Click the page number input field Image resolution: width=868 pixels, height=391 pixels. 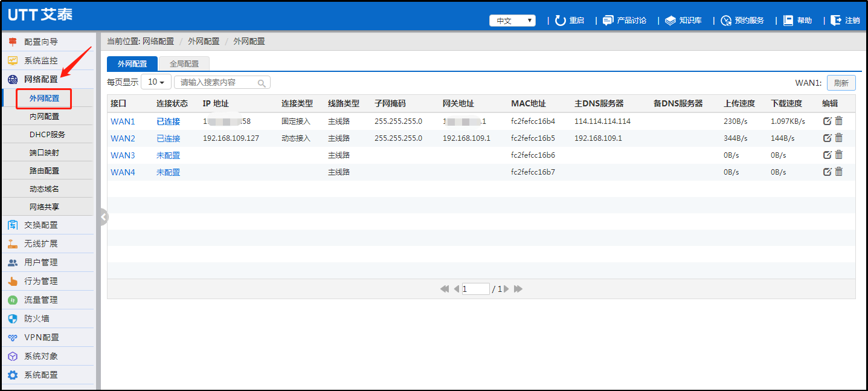(x=475, y=289)
